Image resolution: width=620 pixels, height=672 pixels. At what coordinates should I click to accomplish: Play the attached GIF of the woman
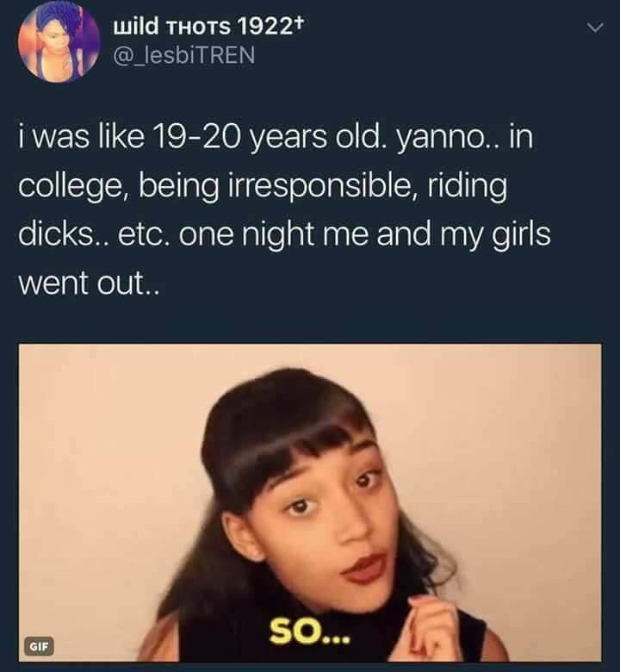pos(310,502)
